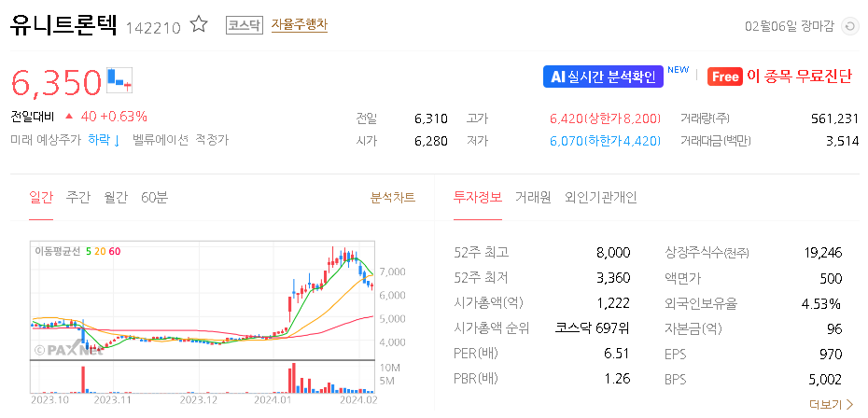
Task: Open the 분석차트 link
Action: [393, 198]
